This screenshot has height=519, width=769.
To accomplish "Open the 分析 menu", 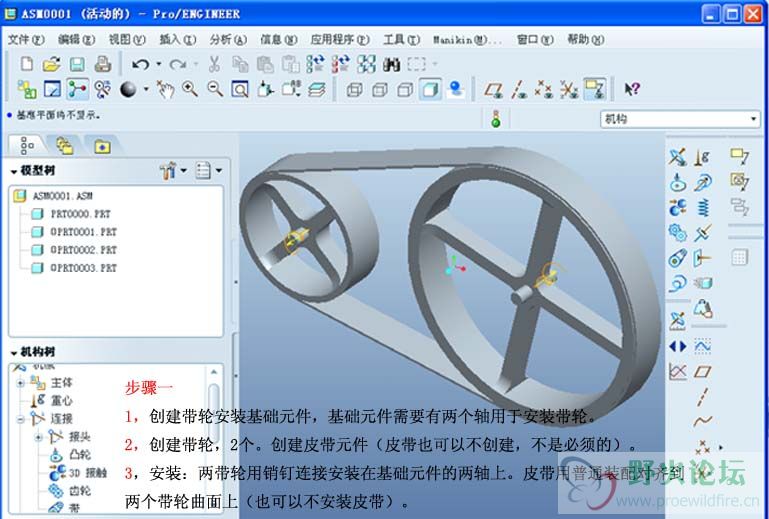I will tap(228, 39).
